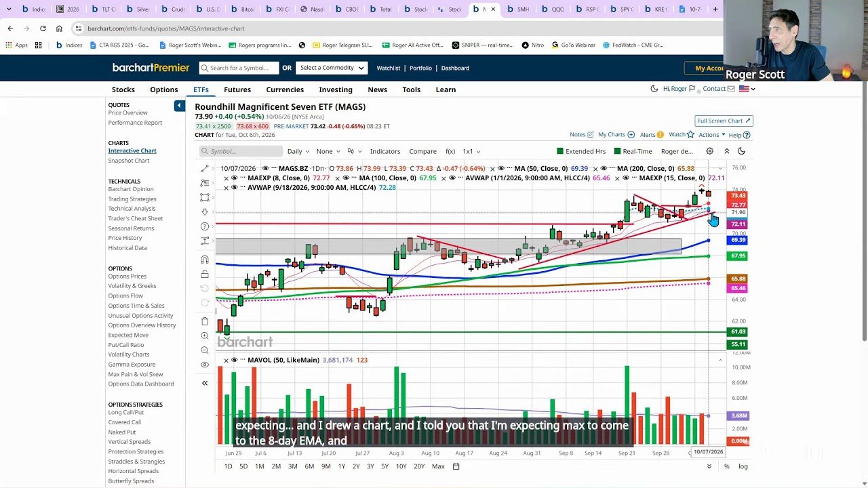Screen dimensions: 868x488
Task: Select the Currencies menu item
Action: tap(285, 89)
